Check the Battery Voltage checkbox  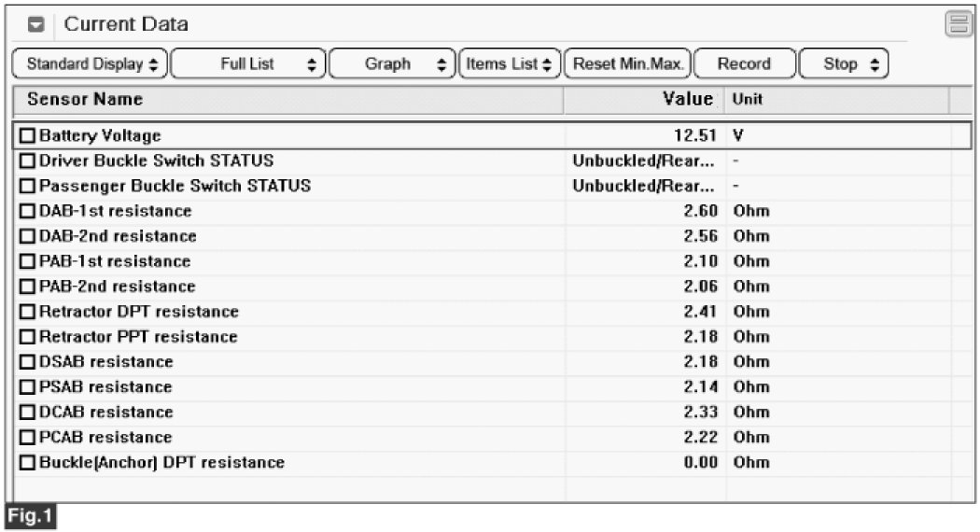27,136
